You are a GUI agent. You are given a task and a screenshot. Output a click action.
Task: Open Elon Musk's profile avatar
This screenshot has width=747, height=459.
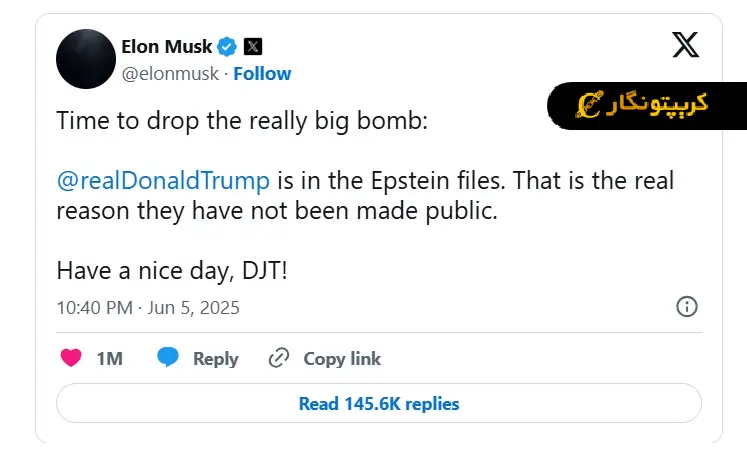(84, 59)
